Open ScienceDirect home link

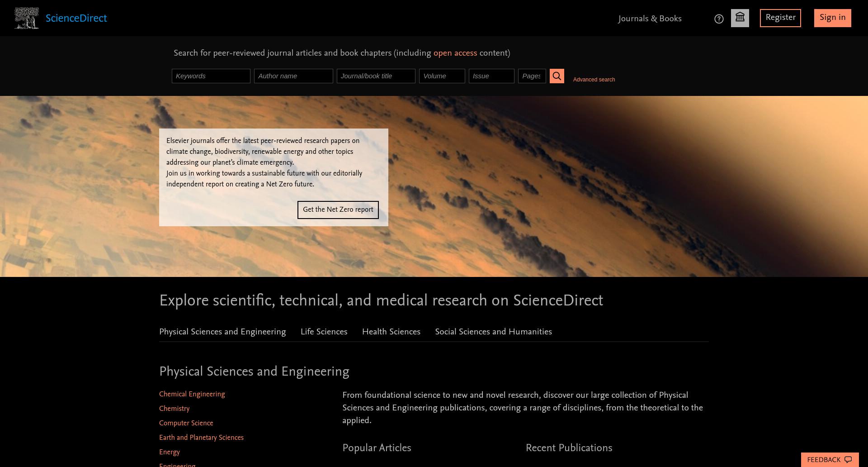(76, 19)
